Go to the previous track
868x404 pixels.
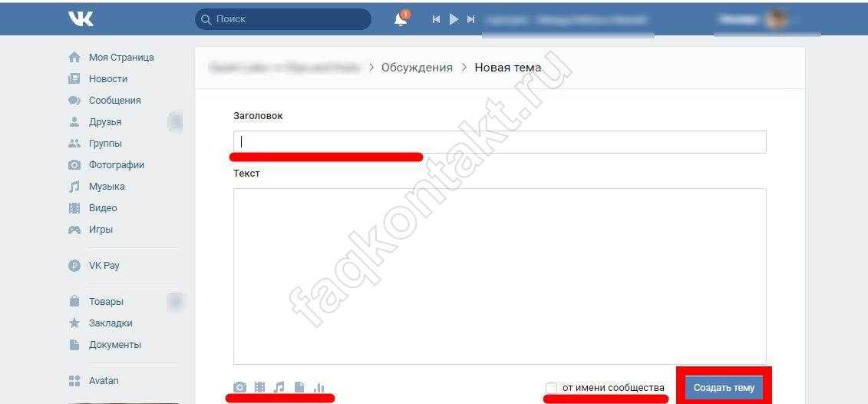(436, 19)
